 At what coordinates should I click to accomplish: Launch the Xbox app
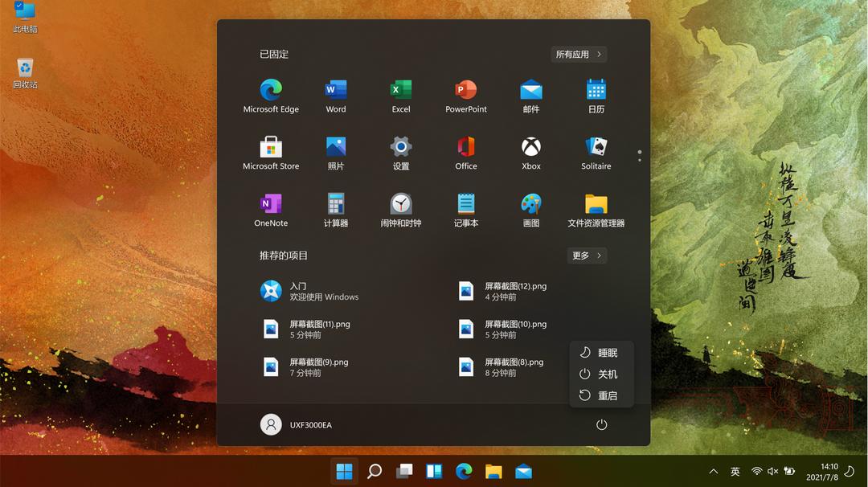[530, 151]
